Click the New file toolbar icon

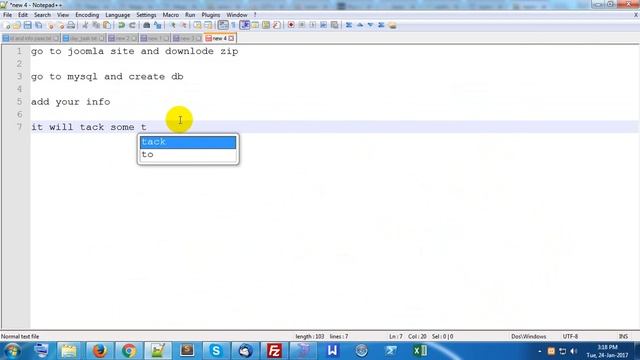click(x=7, y=25)
